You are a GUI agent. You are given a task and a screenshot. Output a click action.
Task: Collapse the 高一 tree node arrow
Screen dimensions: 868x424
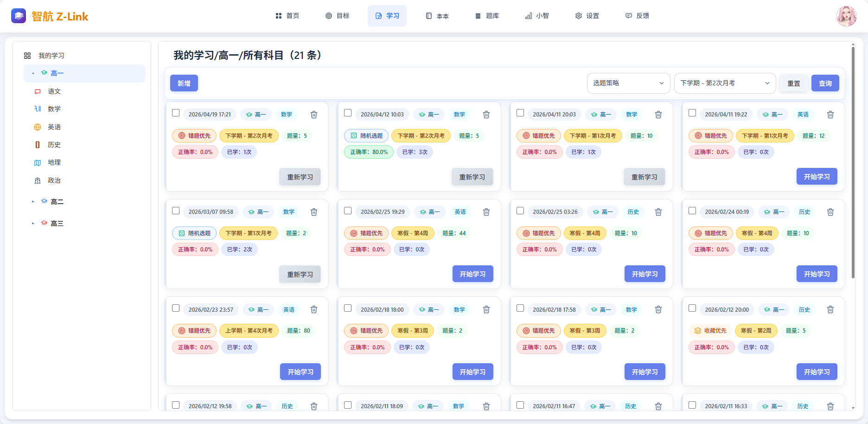pyautogui.click(x=33, y=73)
